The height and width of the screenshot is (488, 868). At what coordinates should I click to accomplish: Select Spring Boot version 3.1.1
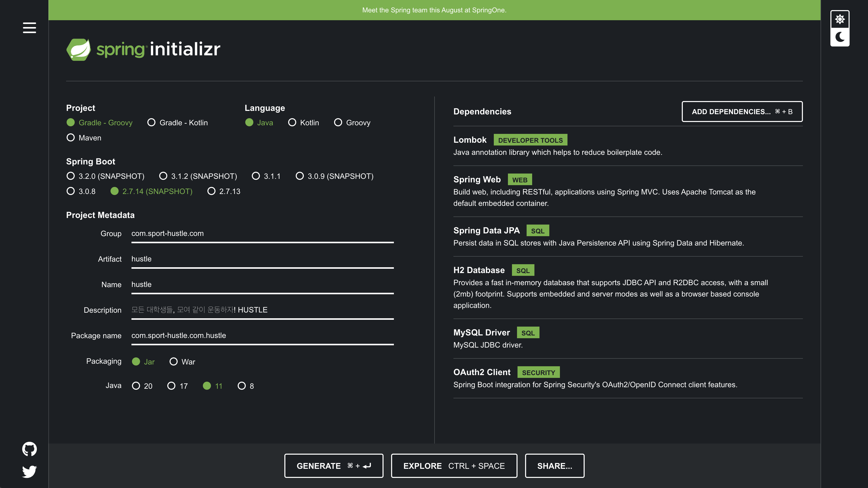tap(256, 176)
